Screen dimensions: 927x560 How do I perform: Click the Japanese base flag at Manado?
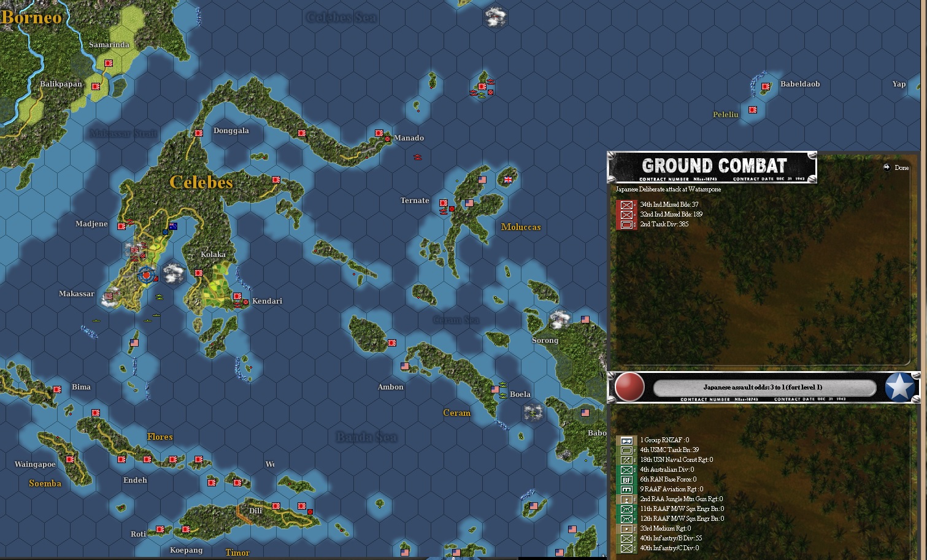pyautogui.click(x=379, y=133)
